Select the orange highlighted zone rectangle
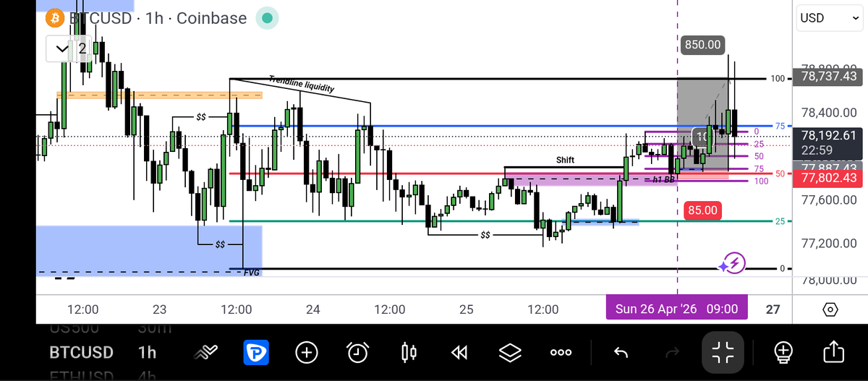This screenshot has width=868, height=381. pyautogui.click(x=159, y=95)
